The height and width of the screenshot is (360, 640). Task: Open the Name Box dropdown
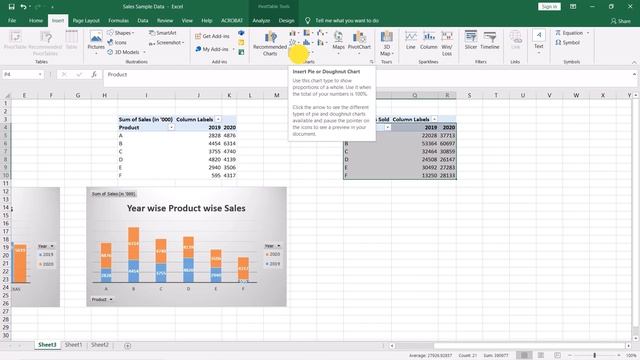(x=40, y=75)
